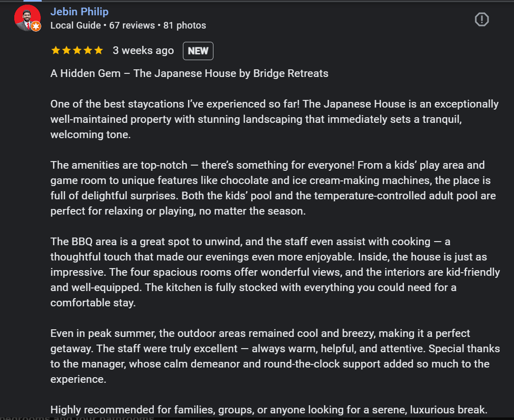Click the paragraph beginning 'The amenities are top-notch'
514x420 pixels.
pyautogui.click(x=273, y=188)
